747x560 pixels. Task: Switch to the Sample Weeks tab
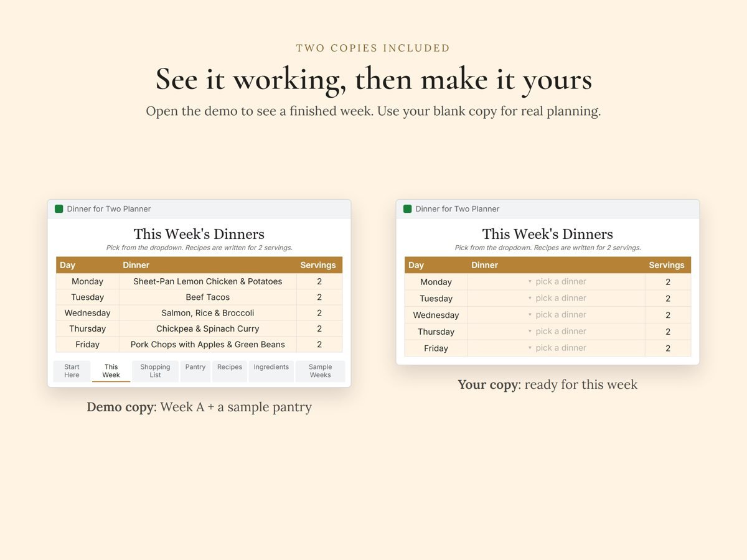click(x=320, y=371)
